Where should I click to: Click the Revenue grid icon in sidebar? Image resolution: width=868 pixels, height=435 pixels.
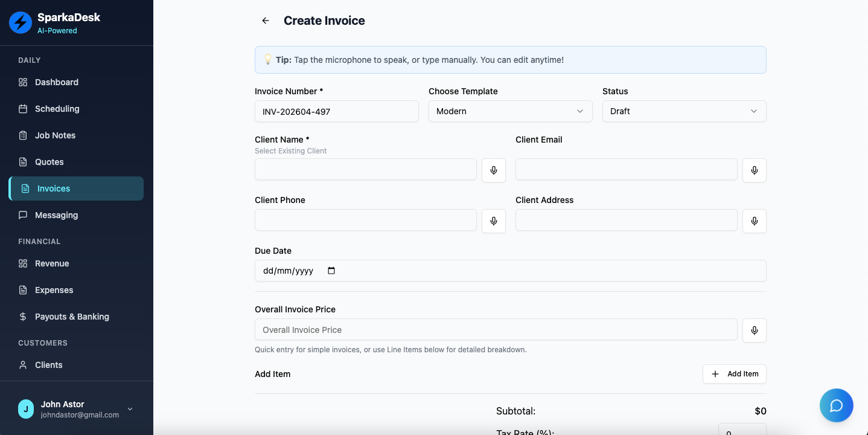click(x=23, y=263)
